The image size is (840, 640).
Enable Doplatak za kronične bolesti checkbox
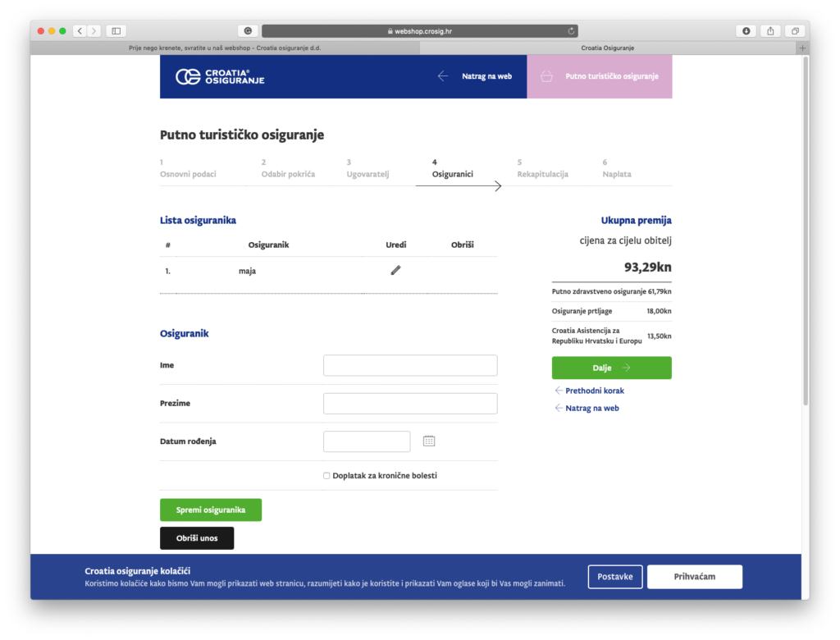click(x=326, y=476)
